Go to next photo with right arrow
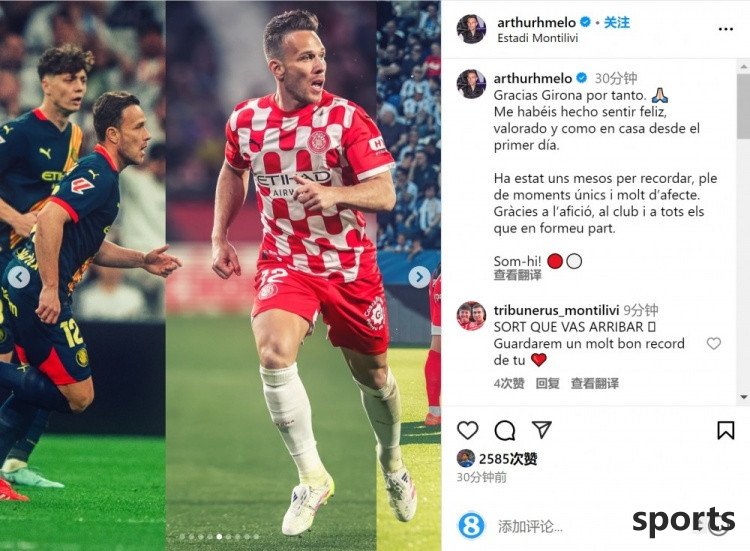750x551 pixels. point(419,277)
